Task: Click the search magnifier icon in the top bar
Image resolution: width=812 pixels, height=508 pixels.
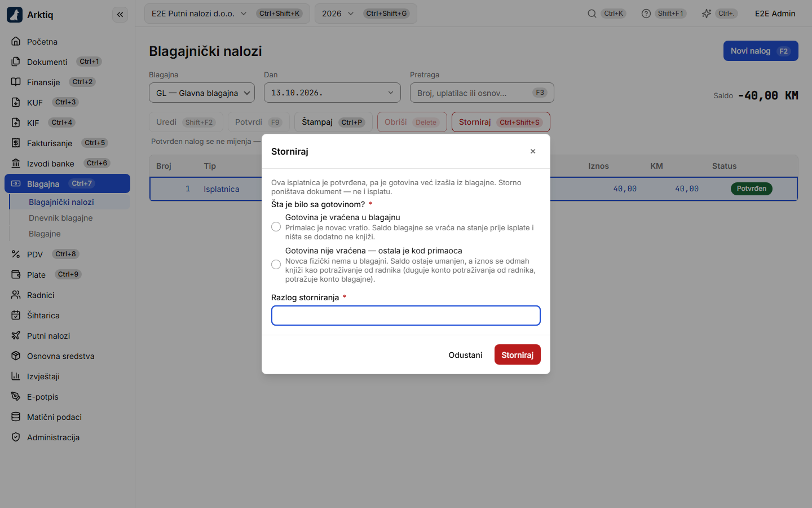Action: [592, 14]
